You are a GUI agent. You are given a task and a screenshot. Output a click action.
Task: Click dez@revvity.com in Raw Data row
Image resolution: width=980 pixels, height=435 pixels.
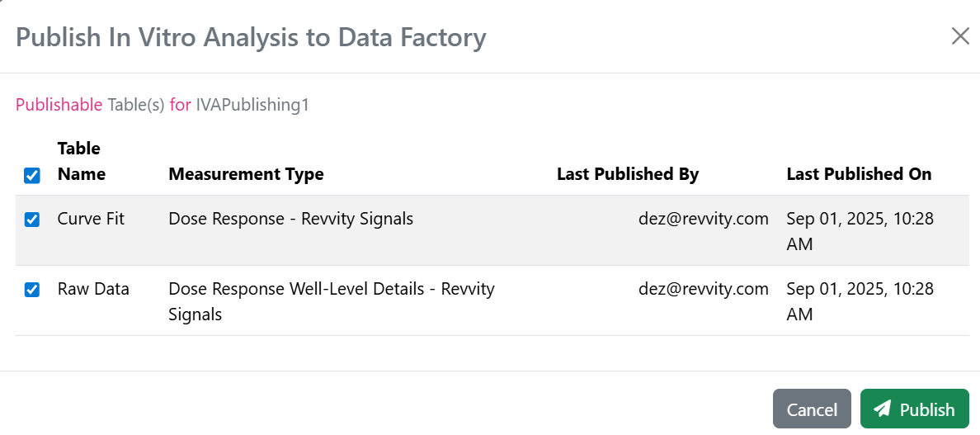click(703, 289)
